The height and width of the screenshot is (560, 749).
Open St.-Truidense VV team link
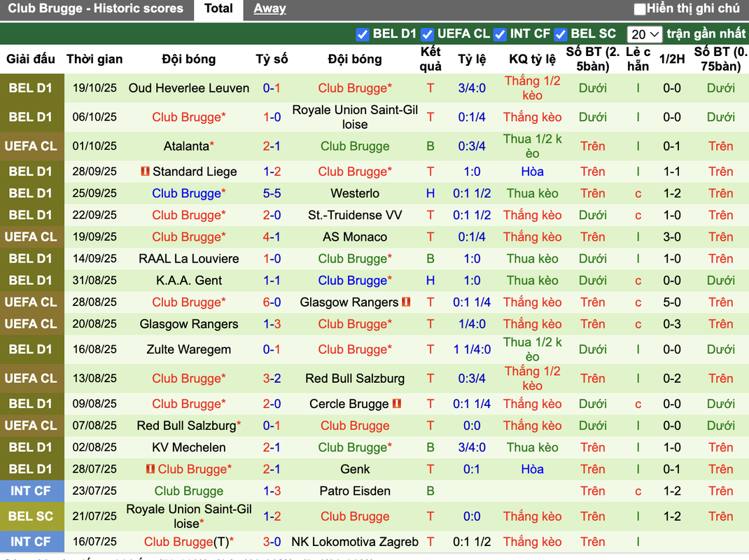click(355, 215)
